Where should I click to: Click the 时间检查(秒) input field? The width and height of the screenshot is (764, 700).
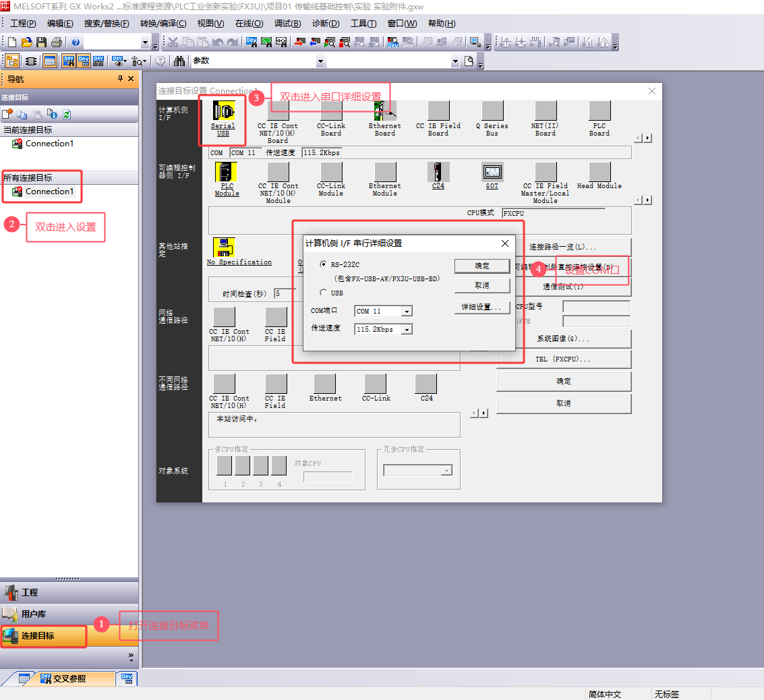pos(285,293)
